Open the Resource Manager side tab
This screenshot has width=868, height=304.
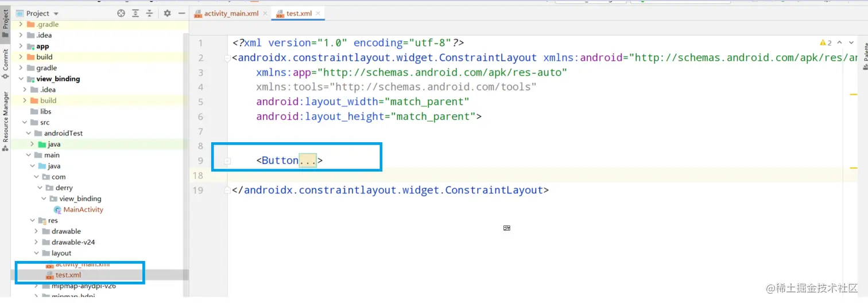(x=5, y=122)
